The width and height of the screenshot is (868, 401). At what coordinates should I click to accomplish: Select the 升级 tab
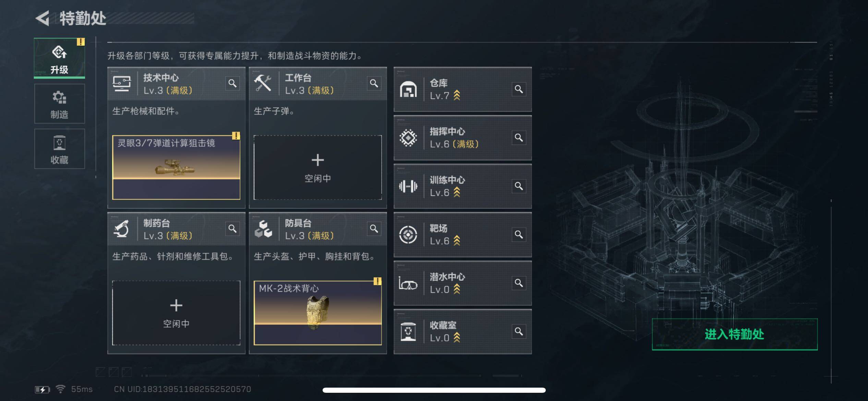click(59, 58)
